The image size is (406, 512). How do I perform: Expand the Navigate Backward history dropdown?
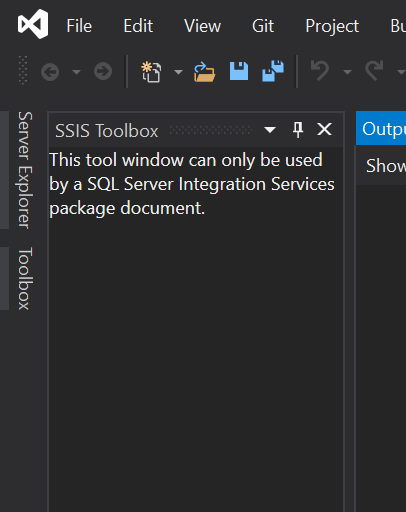point(76,71)
